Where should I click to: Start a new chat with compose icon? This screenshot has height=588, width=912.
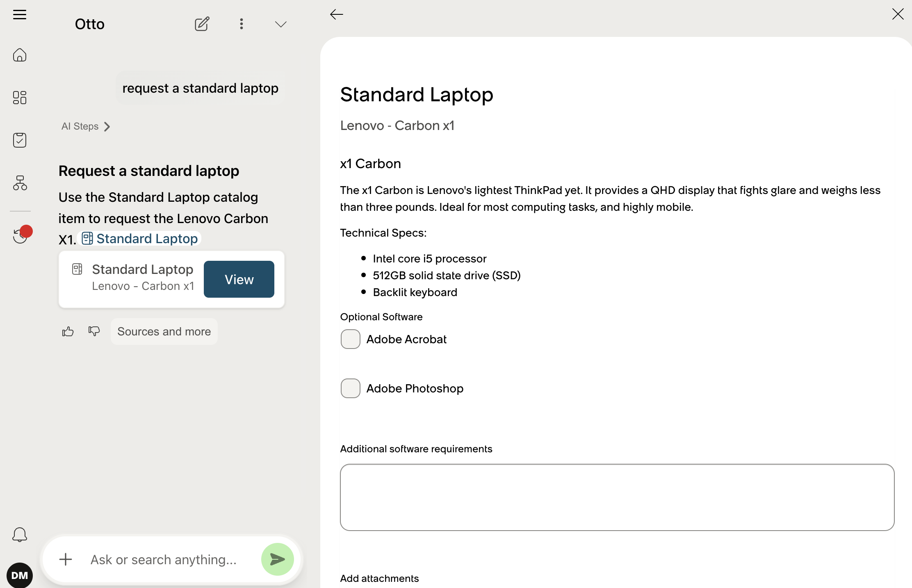tap(202, 24)
